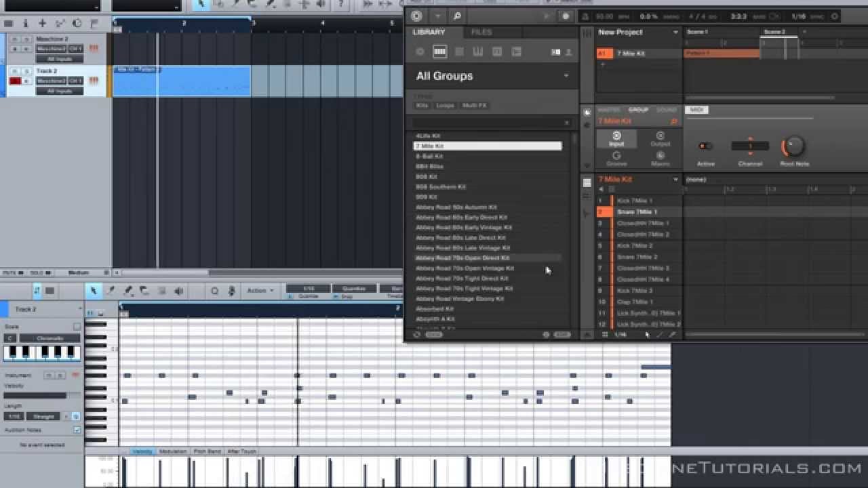Viewport: 868px width, 488px height.
Task: Select Abbey Road 70s Open Direct Kit
Action: 488,258
